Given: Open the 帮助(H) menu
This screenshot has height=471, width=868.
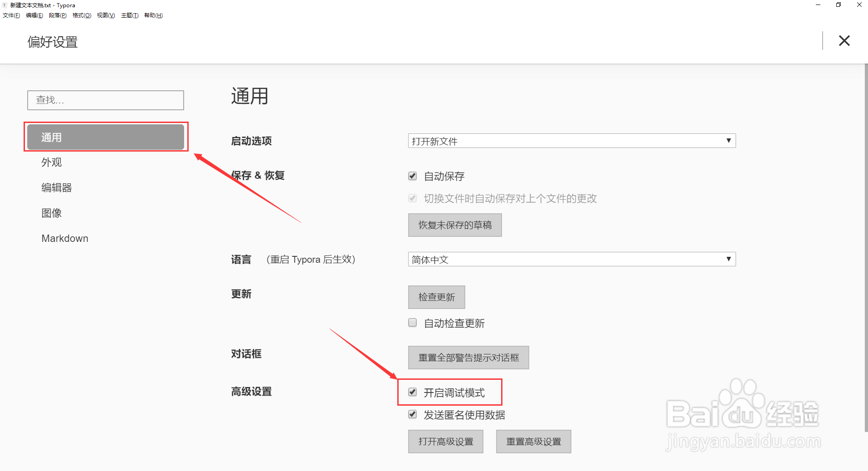Looking at the screenshot, I should [153, 15].
